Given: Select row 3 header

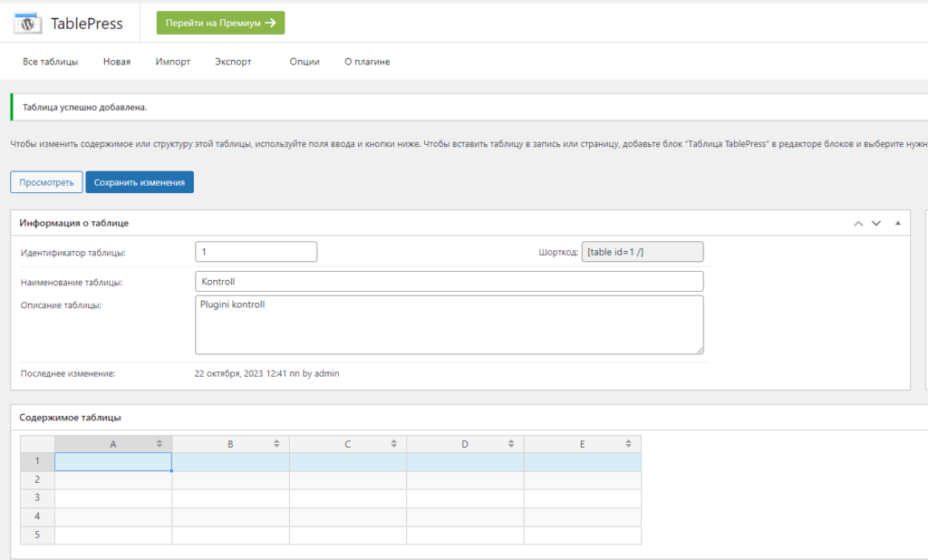Looking at the screenshot, I should click(37, 498).
